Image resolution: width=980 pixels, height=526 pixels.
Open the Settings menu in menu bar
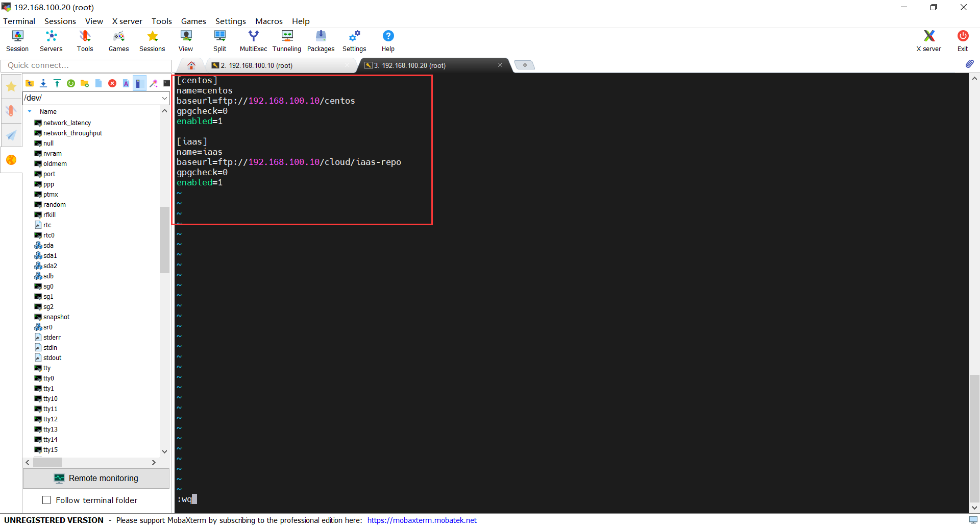pyautogui.click(x=230, y=21)
